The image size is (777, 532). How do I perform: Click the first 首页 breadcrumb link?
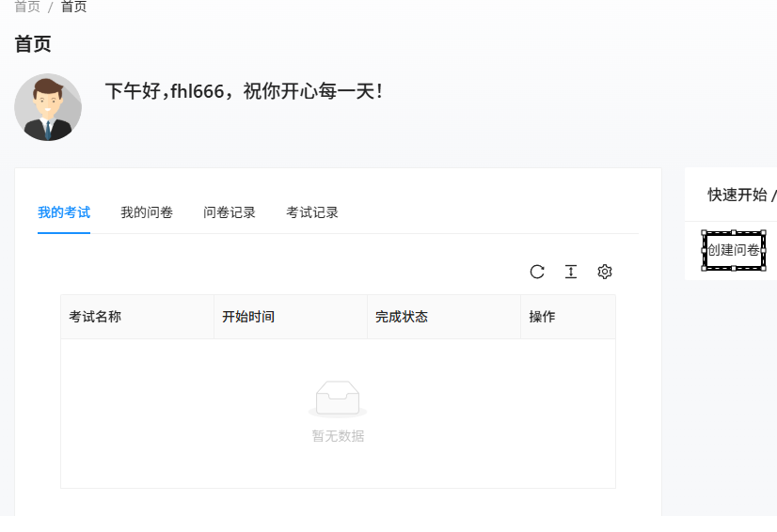[27, 7]
